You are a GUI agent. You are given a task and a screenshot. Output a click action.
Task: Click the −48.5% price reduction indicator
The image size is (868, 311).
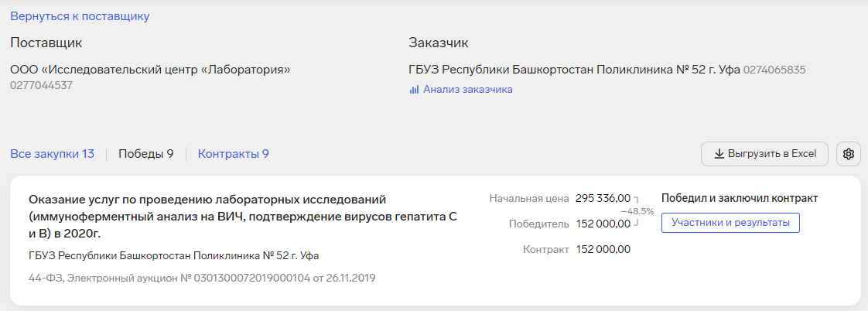tap(637, 211)
